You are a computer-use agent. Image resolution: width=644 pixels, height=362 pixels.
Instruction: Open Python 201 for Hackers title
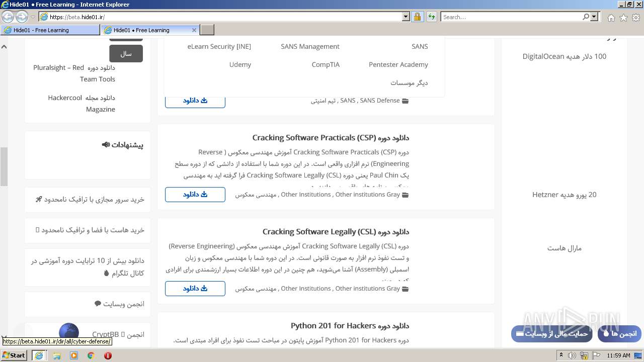click(x=350, y=326)
